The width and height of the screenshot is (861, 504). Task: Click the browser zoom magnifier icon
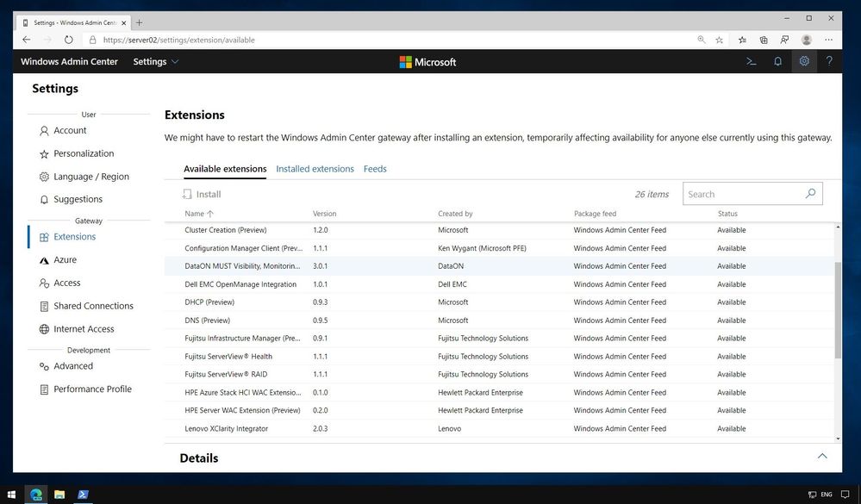[702, 40]
